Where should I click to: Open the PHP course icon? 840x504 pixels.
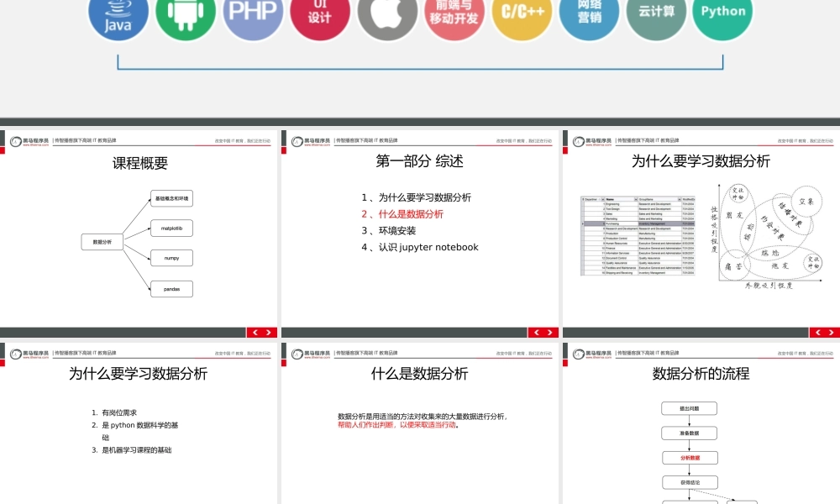coord(253,14)
